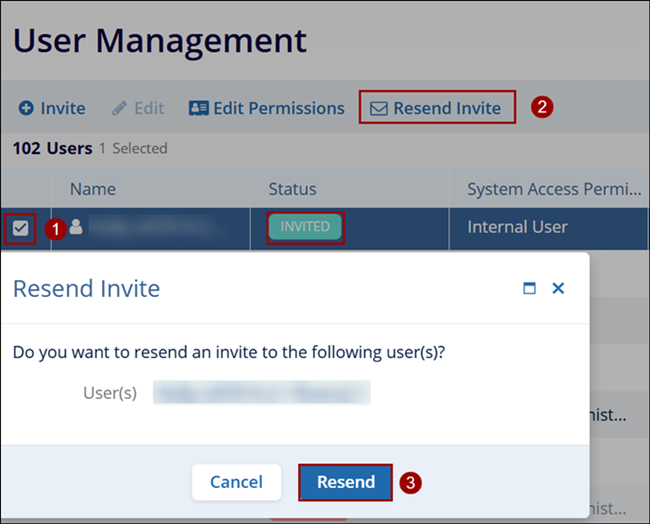Maximize the Resend Invite dialog

coord(529,288)
